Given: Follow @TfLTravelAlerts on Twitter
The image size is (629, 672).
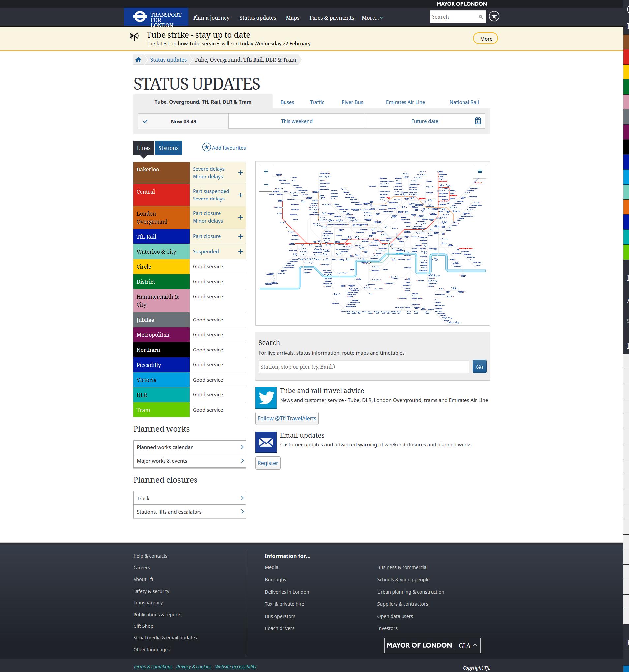Looking at the screenshot, I should coord(287,418).
